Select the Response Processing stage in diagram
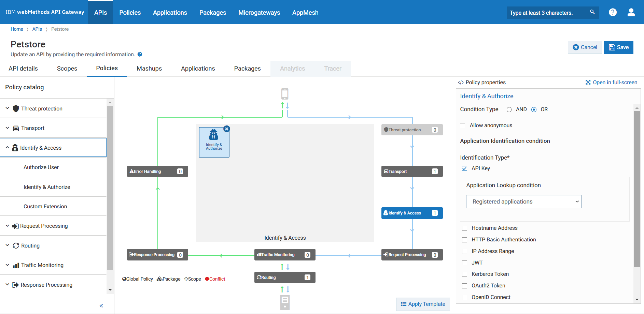This screenshot has width=644, height=314. (157, 255)
